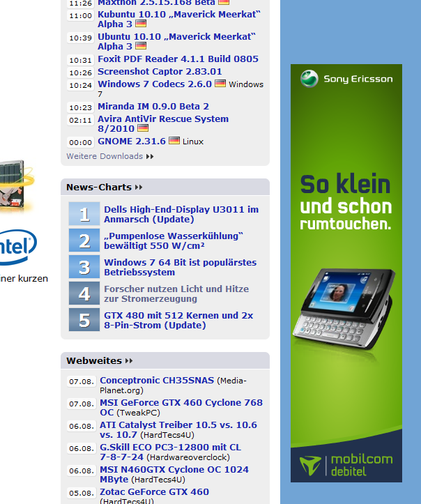
Task: Open Ubuntu 10.10 Maverick Meerkat Alpha 3 link
Action: pos(176,41)
